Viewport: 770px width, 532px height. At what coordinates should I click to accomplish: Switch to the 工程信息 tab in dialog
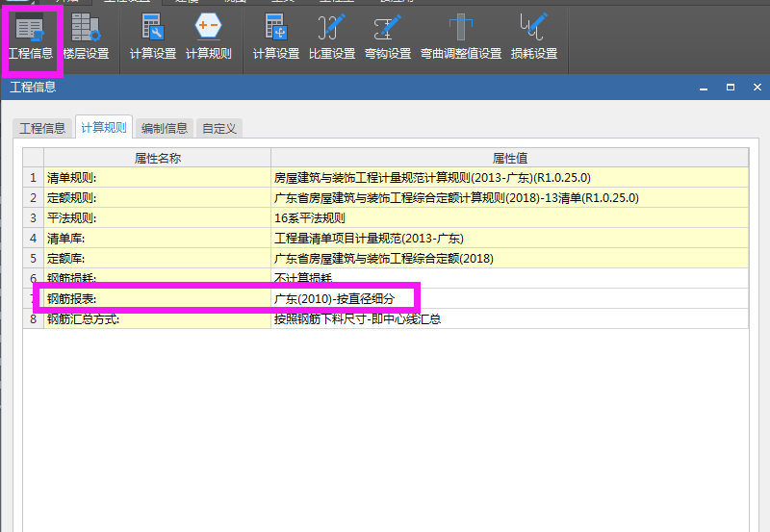pos(42,129)
